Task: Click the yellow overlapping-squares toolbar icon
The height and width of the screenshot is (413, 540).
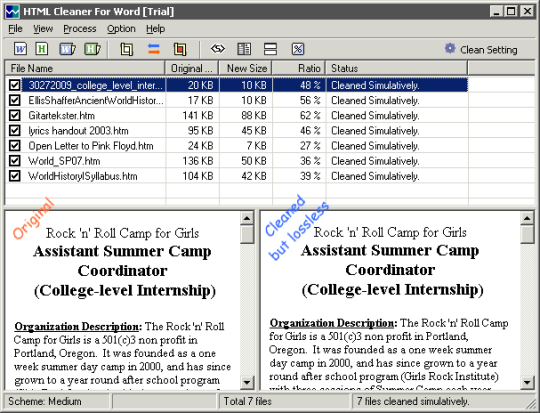Action: click(x=126, y=49)
